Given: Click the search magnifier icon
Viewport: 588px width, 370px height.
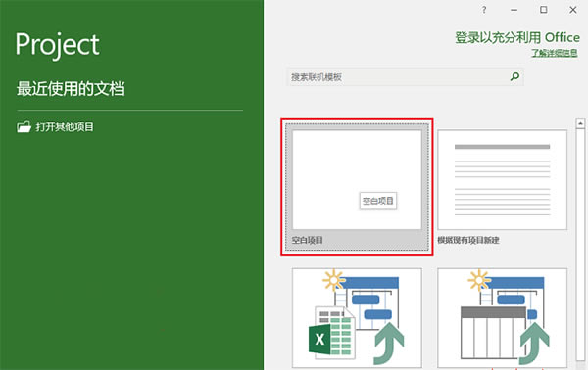Looking at the screenshot, I should 514,76.
